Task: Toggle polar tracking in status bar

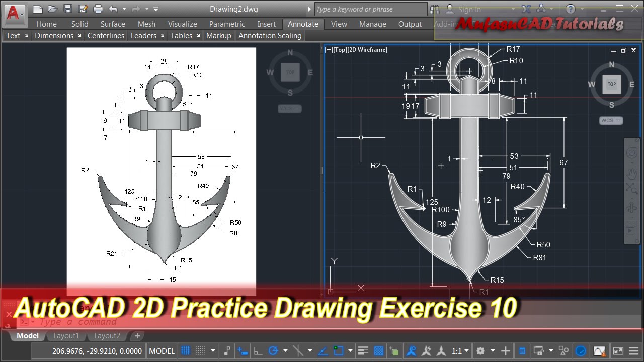Action: click(x=273, y=350)
